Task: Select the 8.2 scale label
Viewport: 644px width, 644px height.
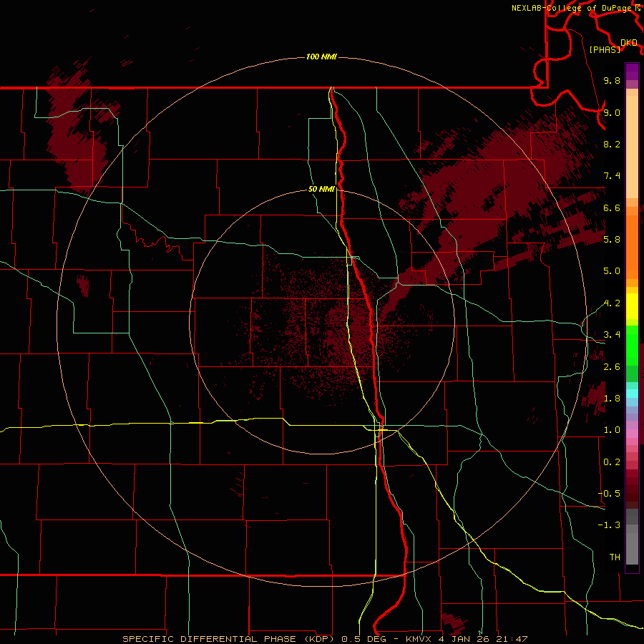Action: point(612,144)
